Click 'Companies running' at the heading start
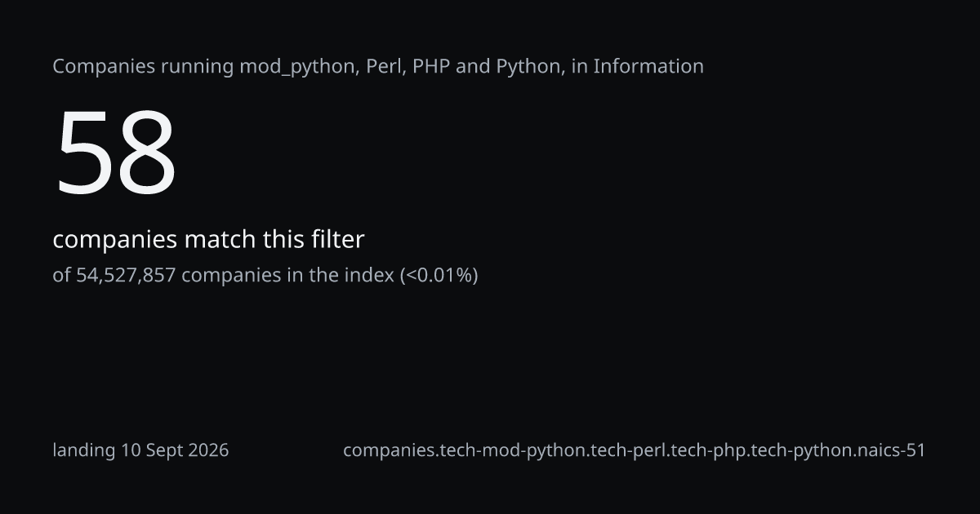The width and height of the screenshot is (980, 514). click(143, 67)
